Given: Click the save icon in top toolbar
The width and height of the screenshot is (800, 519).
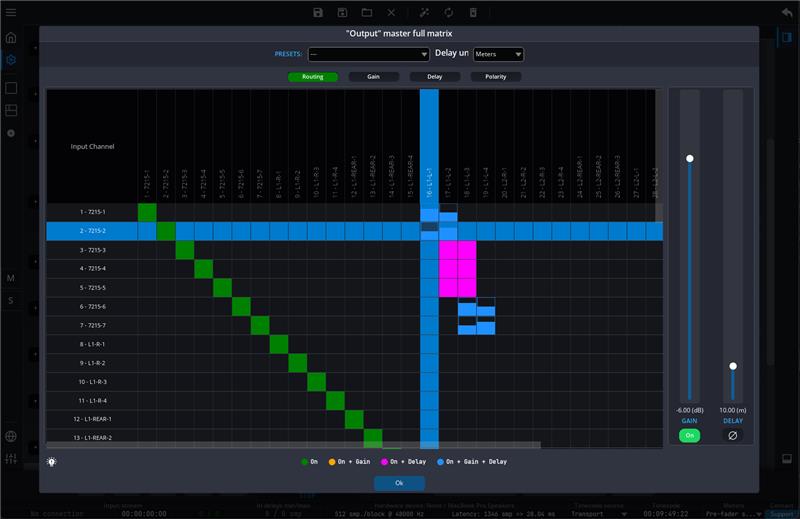Looking at the screenshot, I should pyautogui.click(x=318, y=13).
